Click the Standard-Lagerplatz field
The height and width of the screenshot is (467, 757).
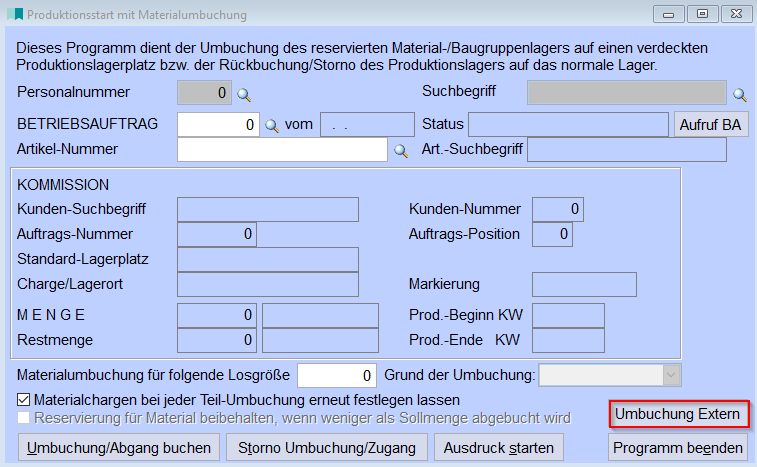coord(267,260)
